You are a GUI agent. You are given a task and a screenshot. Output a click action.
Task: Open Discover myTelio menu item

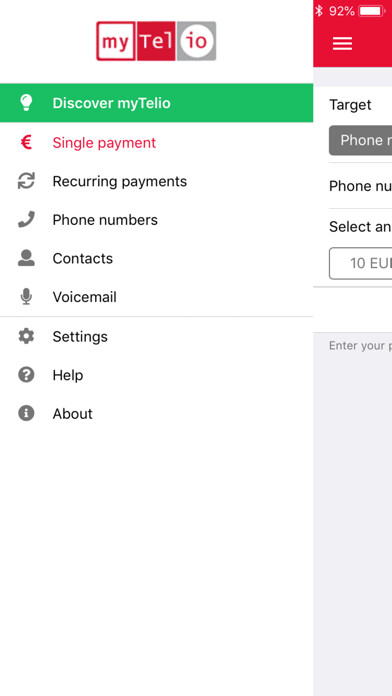[x=156, y=103]
